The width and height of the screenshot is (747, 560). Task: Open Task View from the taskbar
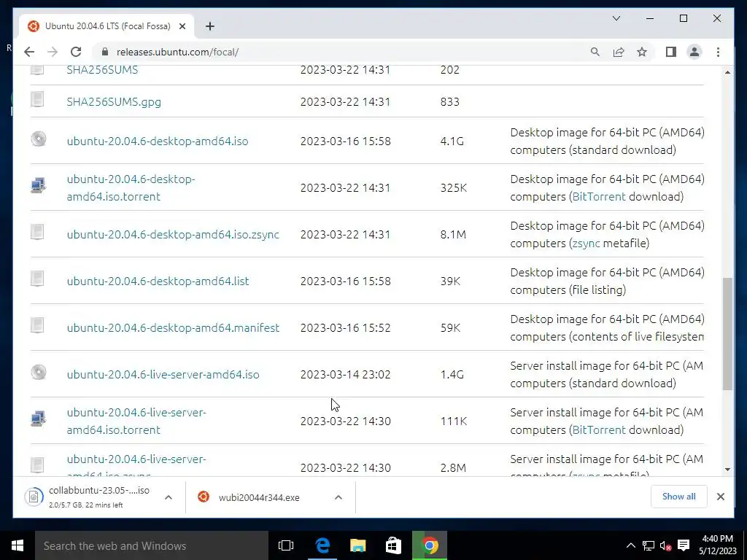click(x=286, y=545)
